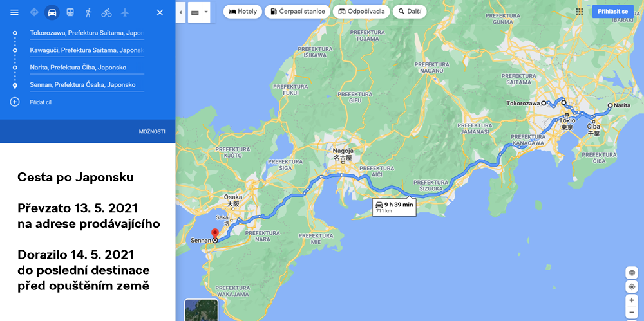Filter map by Hotely

click(242, 12)
